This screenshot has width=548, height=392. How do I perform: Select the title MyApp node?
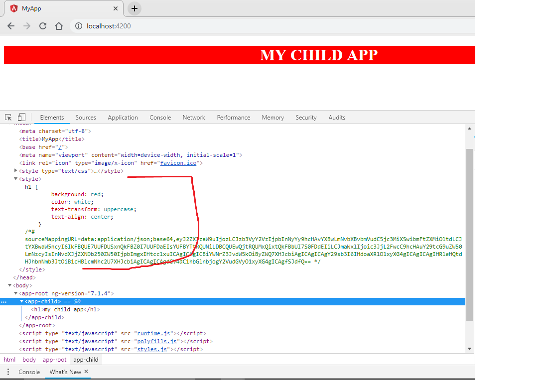click(x=52, y=139)
